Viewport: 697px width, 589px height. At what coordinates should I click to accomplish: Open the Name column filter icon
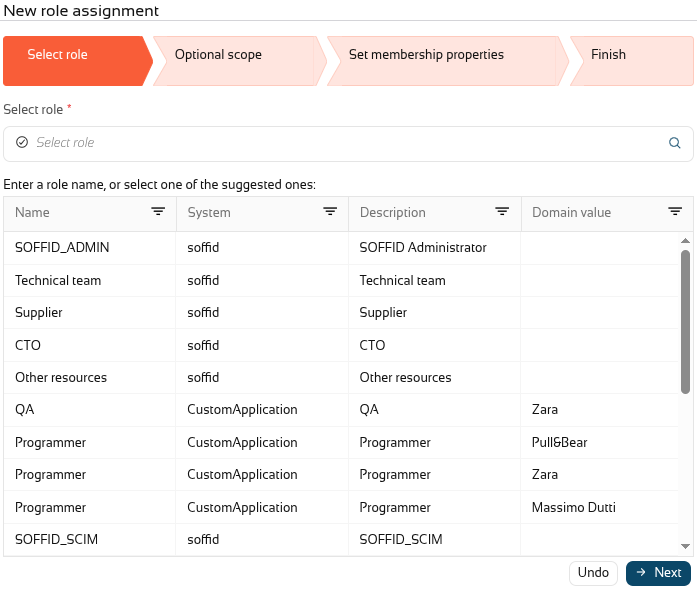158,212
